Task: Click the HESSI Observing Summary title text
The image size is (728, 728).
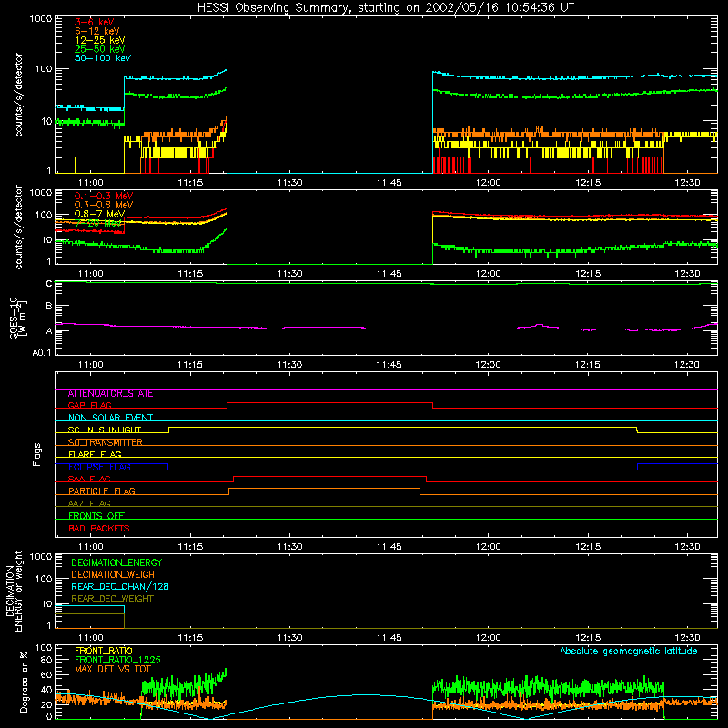Action: pyautogui.click(x=385, y=8)
